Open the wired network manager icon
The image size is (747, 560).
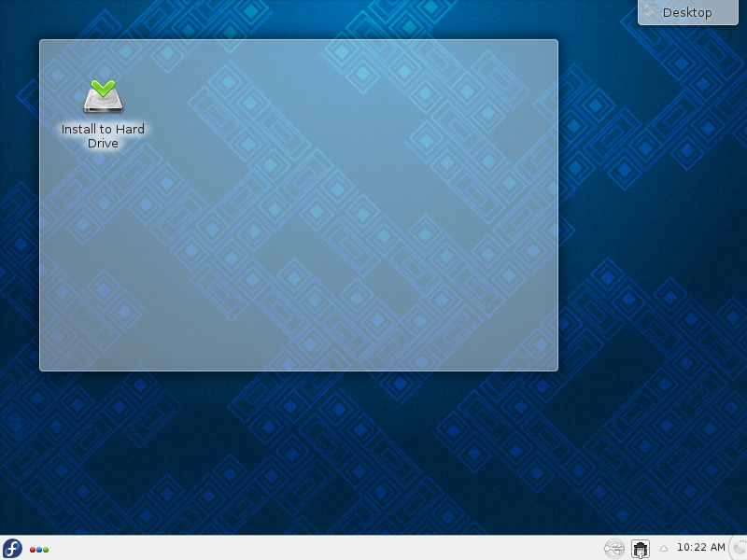tap(641, 548)
